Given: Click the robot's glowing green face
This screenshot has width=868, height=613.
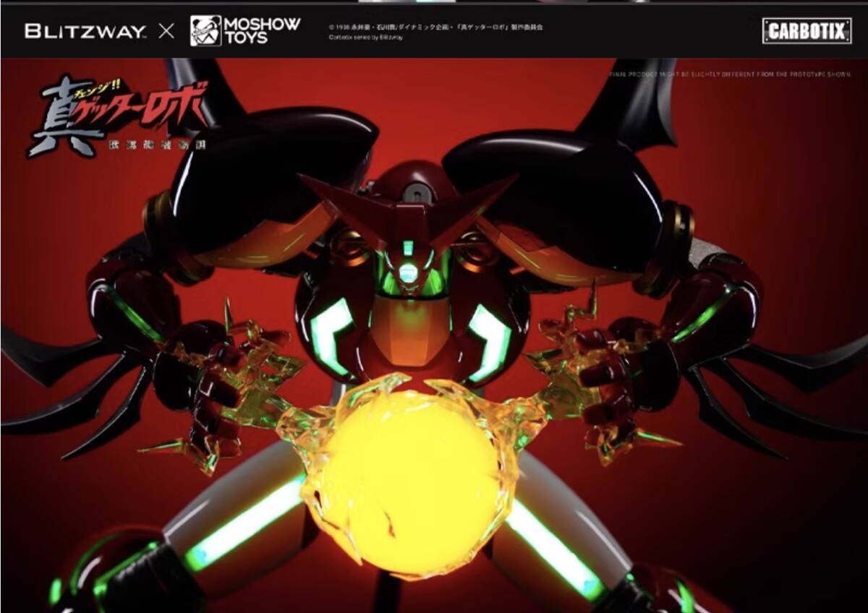Looking at the screenshot, I should click(x=409, y=269).
